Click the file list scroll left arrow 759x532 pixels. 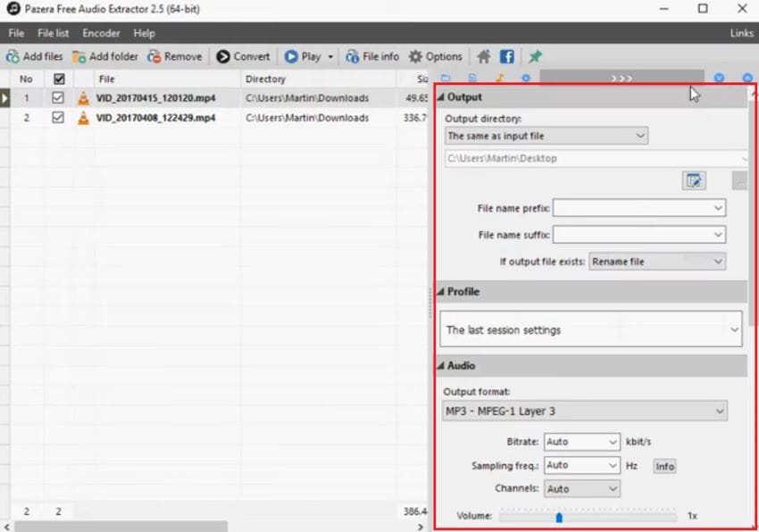point(6,527)
